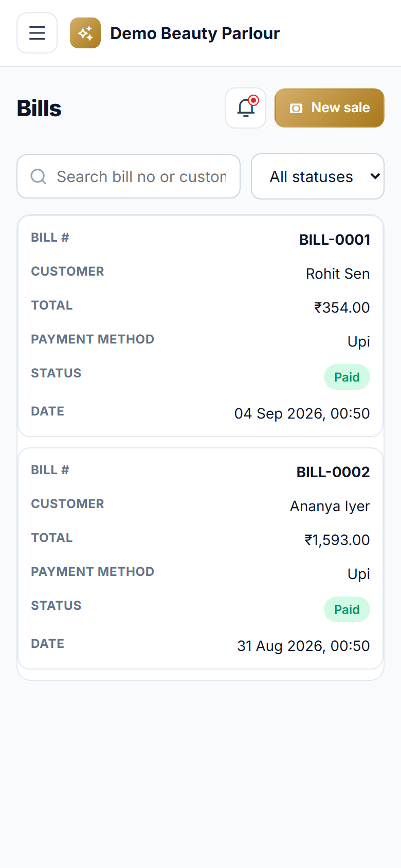This screenshot has height=868, width=401.
Task: Click the Paid badge on BILL-0001
Action: point(347,377)
